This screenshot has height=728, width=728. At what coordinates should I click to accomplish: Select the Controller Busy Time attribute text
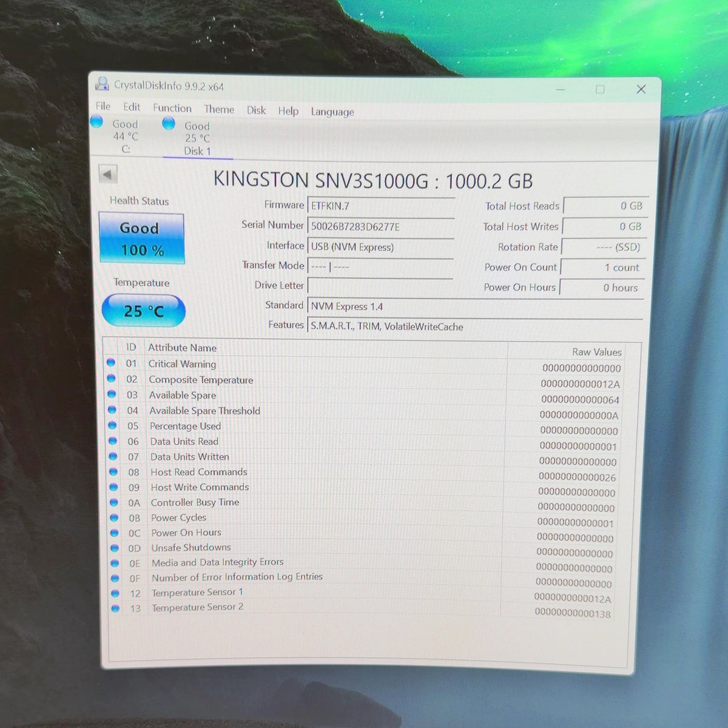(195, 502)
